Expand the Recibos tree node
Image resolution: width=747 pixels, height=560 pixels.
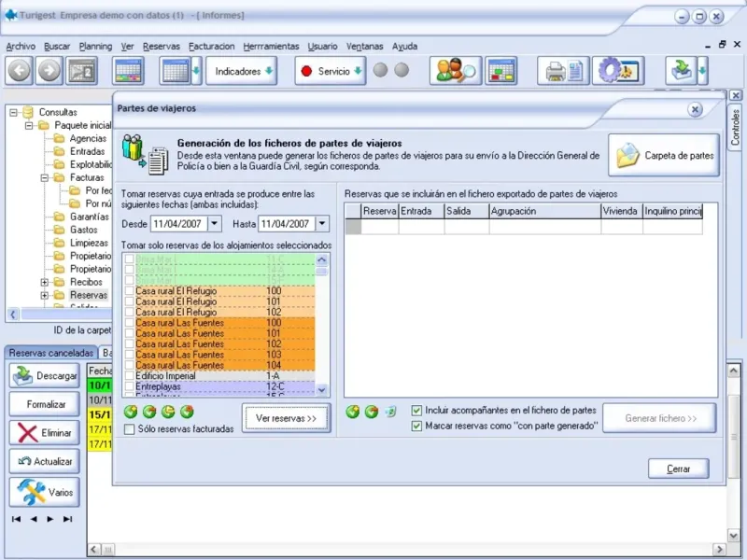pyautogui.click(x=44, y=282)
